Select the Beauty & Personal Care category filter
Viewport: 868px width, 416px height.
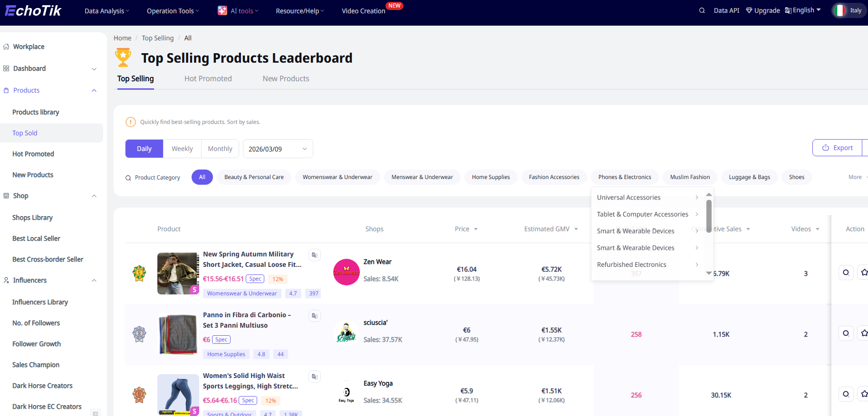(254, 177)
